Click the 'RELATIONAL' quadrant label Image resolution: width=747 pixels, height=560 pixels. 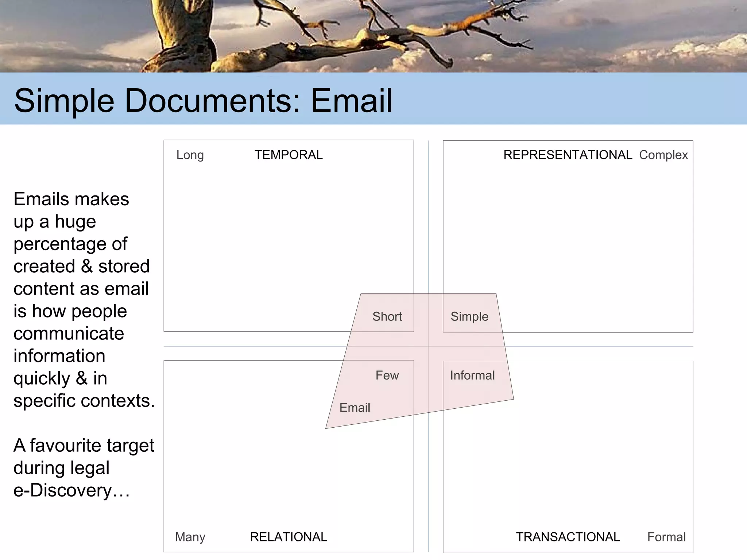[289, 537]
